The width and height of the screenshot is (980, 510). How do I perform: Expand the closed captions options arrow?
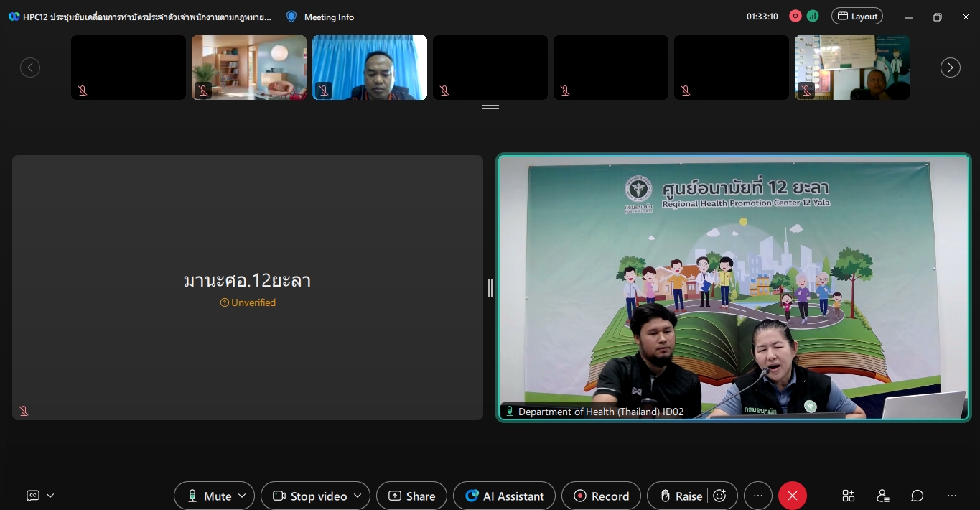[x=50, y=496]
